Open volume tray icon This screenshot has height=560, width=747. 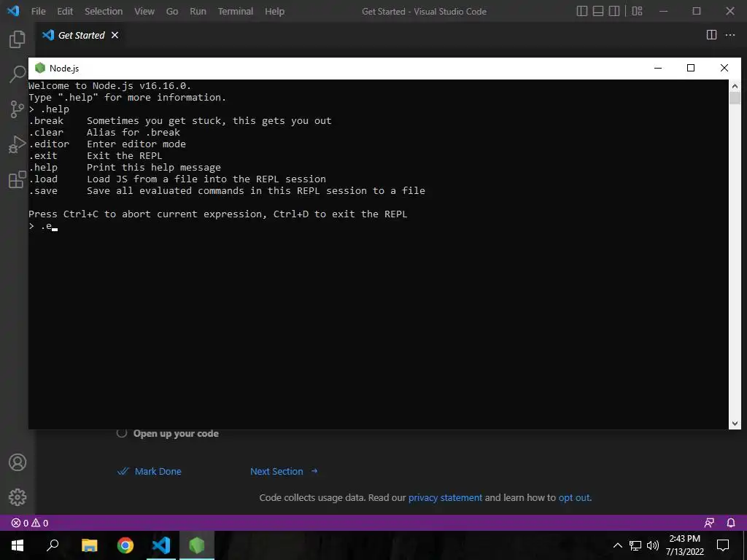point(653,545)
